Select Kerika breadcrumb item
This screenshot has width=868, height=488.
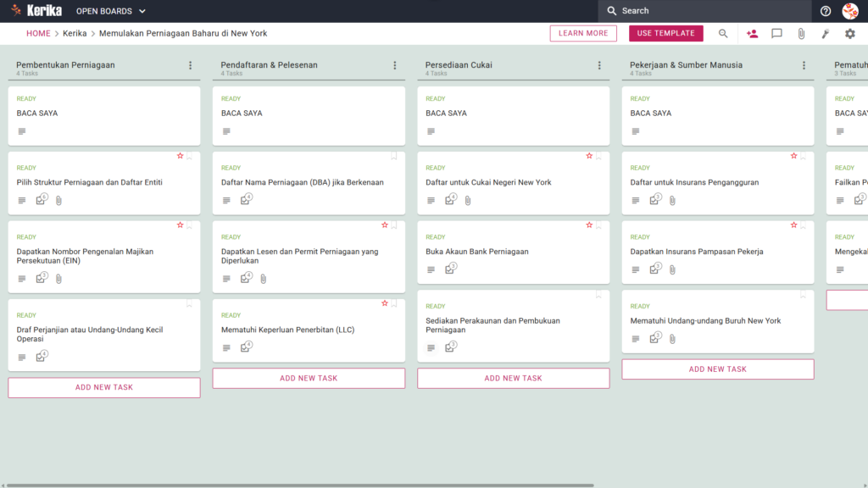(75, 33)
